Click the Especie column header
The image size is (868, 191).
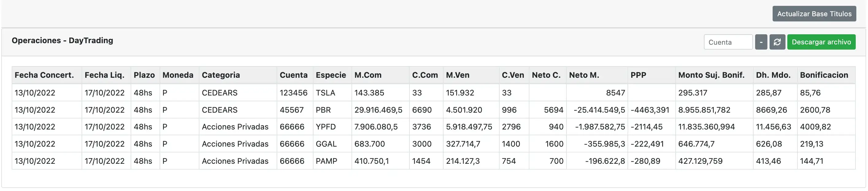tap(331, 75)
